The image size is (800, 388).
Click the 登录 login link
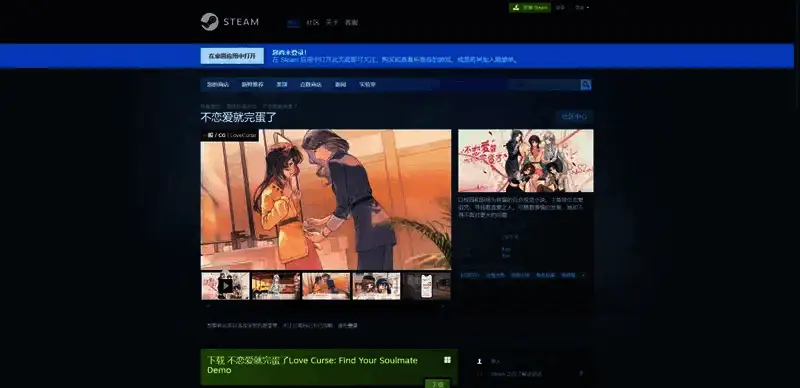[x=560, y=8]
